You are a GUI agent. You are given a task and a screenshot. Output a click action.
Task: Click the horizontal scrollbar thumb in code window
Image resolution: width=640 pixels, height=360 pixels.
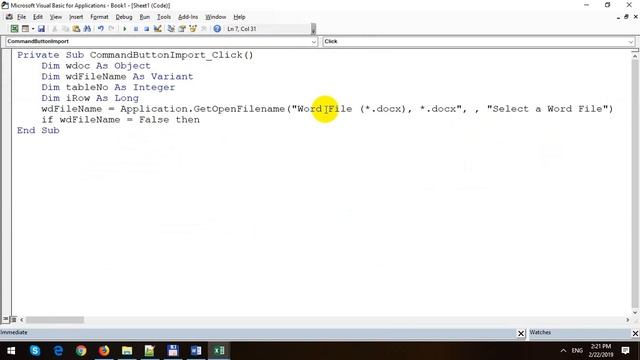[x=55, y=320]
